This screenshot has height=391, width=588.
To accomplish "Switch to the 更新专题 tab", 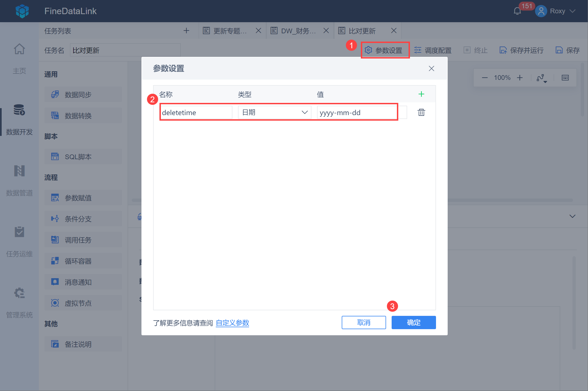I will [230, 31].
